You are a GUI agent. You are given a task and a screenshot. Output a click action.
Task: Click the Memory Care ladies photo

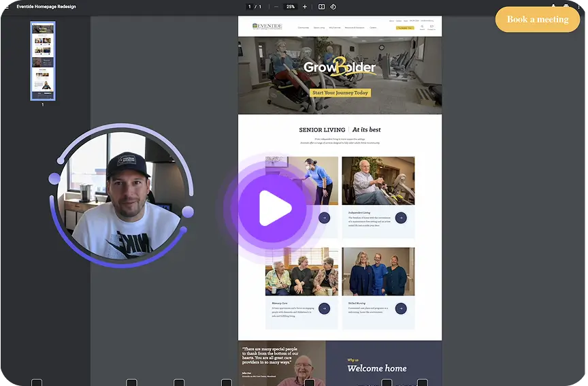pyautogui.click(x=302, y=272)
